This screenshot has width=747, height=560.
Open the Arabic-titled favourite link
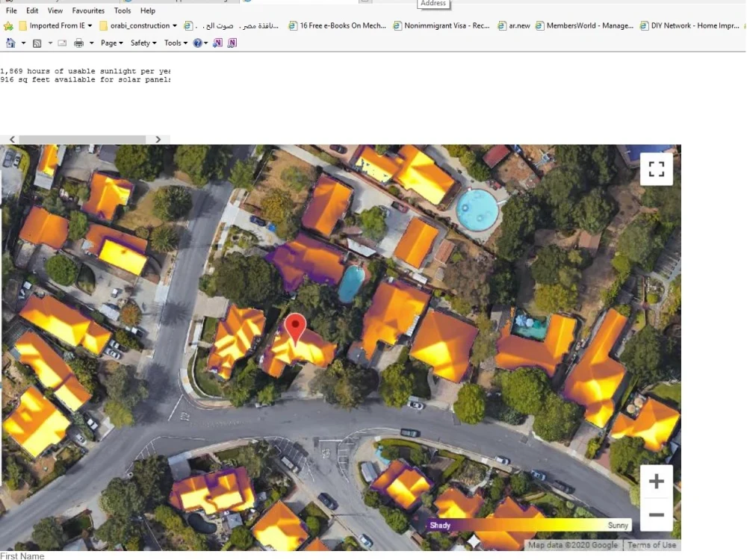[232, 25]
